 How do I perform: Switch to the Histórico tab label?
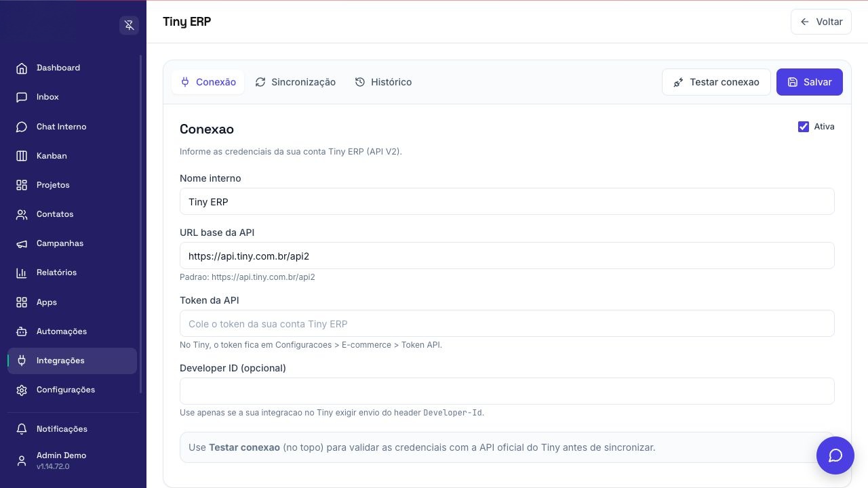(391, 82)
